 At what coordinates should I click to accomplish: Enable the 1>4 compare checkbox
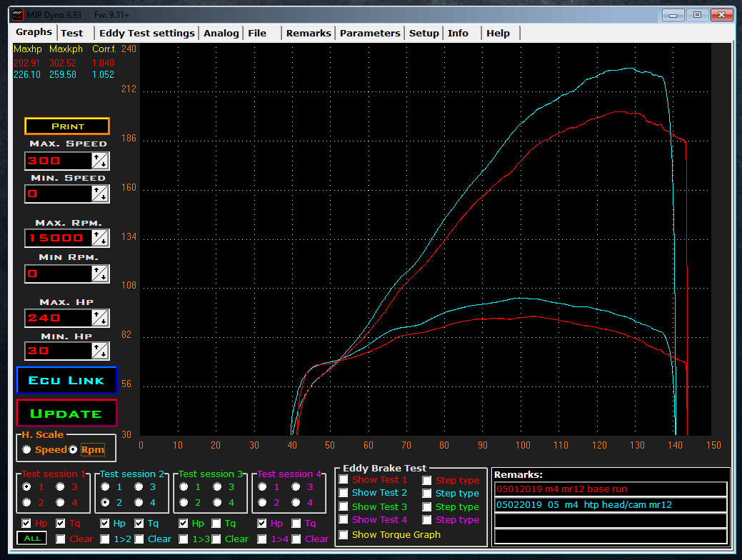pyautogui.click(x=262, y=539)
